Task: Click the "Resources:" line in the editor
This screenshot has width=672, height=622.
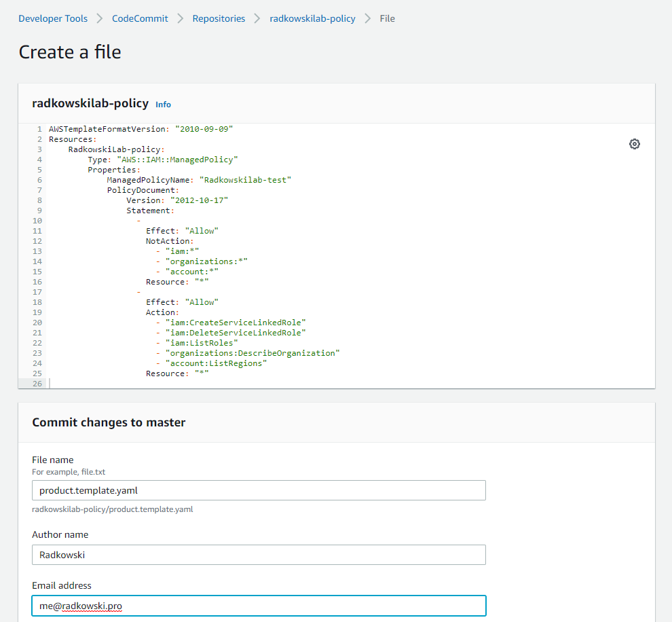Action: point(73,139)
